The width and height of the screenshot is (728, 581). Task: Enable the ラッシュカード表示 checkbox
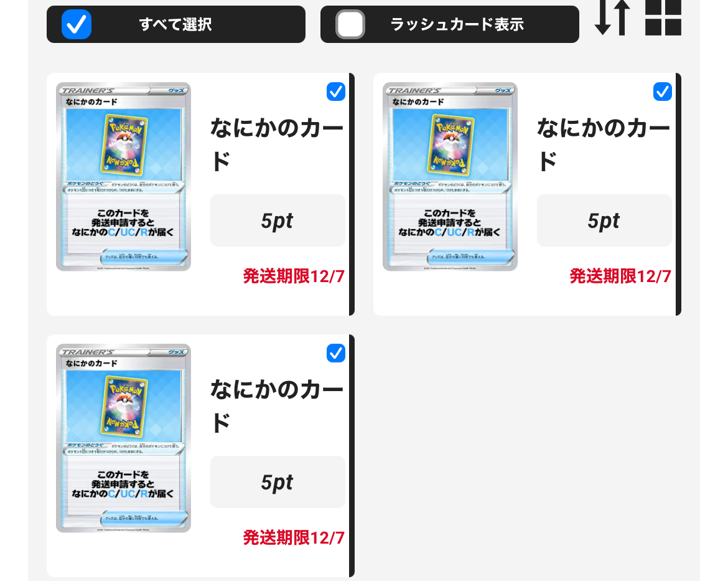350,24
